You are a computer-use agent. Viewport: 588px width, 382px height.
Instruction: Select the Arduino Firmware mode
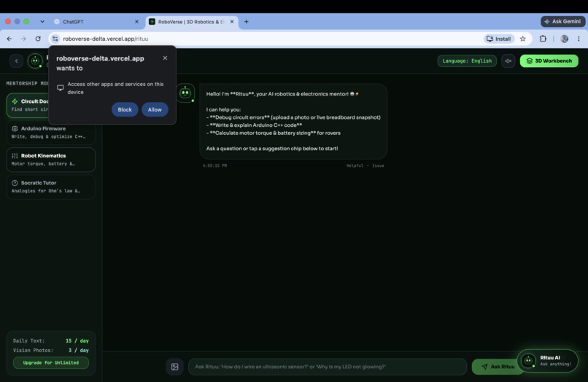(50, 133)
